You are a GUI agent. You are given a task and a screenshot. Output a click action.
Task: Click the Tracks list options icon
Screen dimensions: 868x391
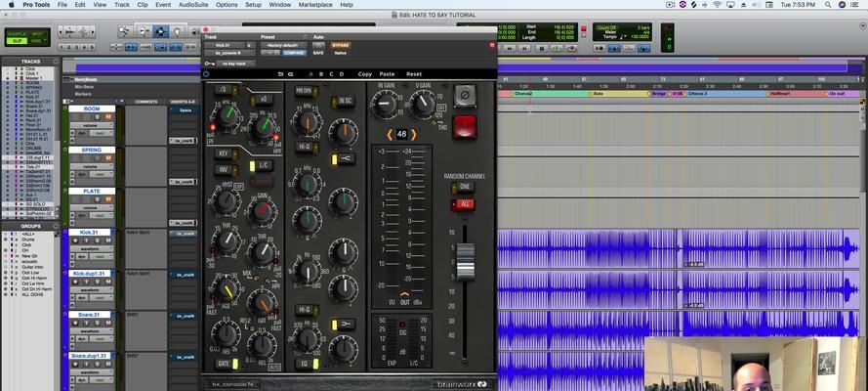click(56, 62)
